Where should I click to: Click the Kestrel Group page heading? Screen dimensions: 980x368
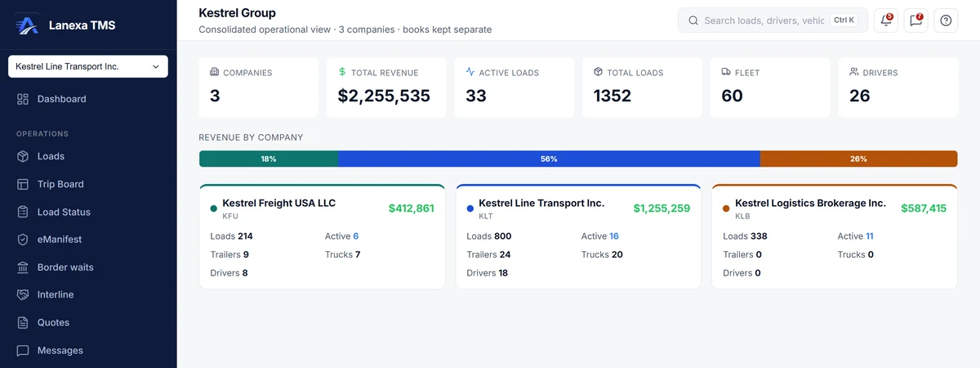tap(238, 13)
